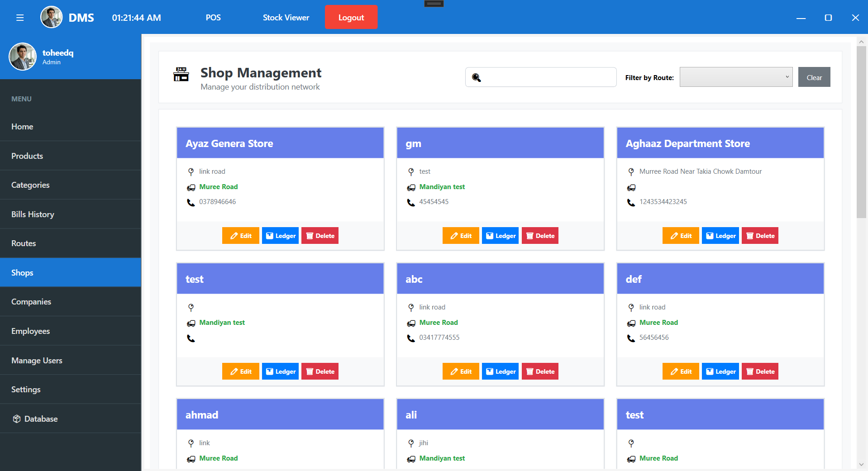The width and height of the screenshot is (868, 471).
Task: Click location pin icon in def card
Action: click(x=631, y=308)
